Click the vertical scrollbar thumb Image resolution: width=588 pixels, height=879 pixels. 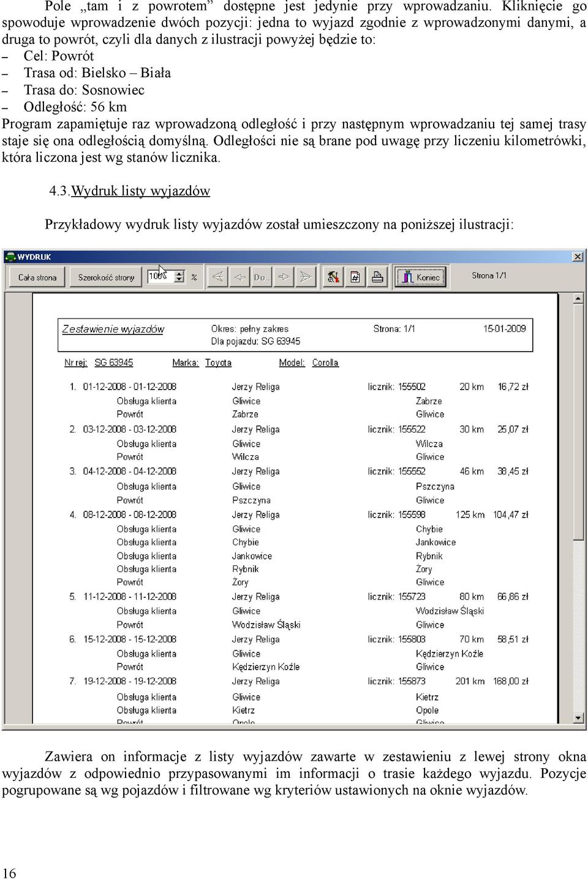[578, 422]
